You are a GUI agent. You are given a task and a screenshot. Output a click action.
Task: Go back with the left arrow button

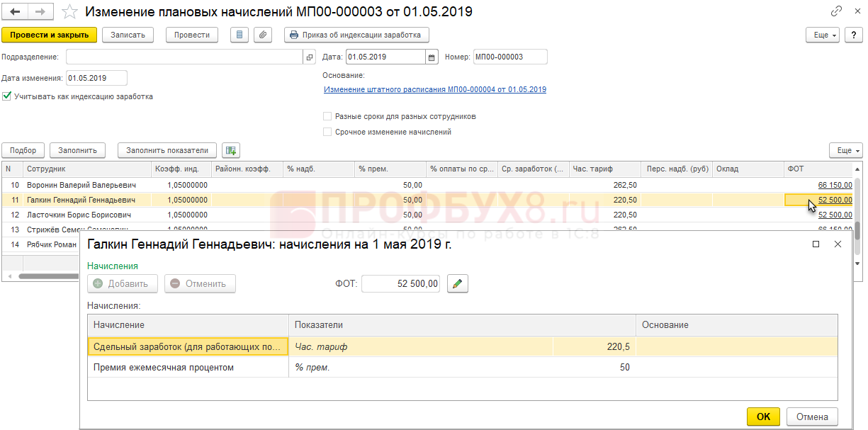[15, 12]
